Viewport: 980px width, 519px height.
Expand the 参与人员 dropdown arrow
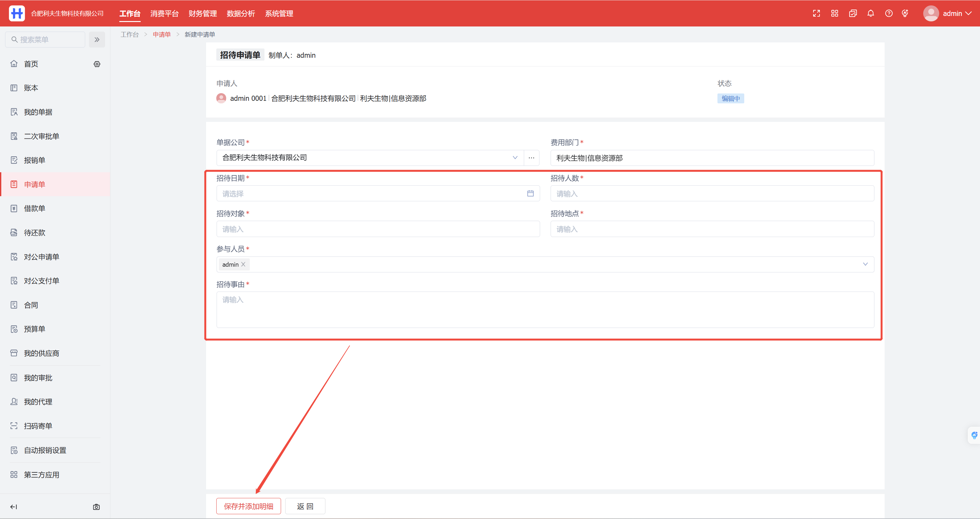tap(865, 264)
